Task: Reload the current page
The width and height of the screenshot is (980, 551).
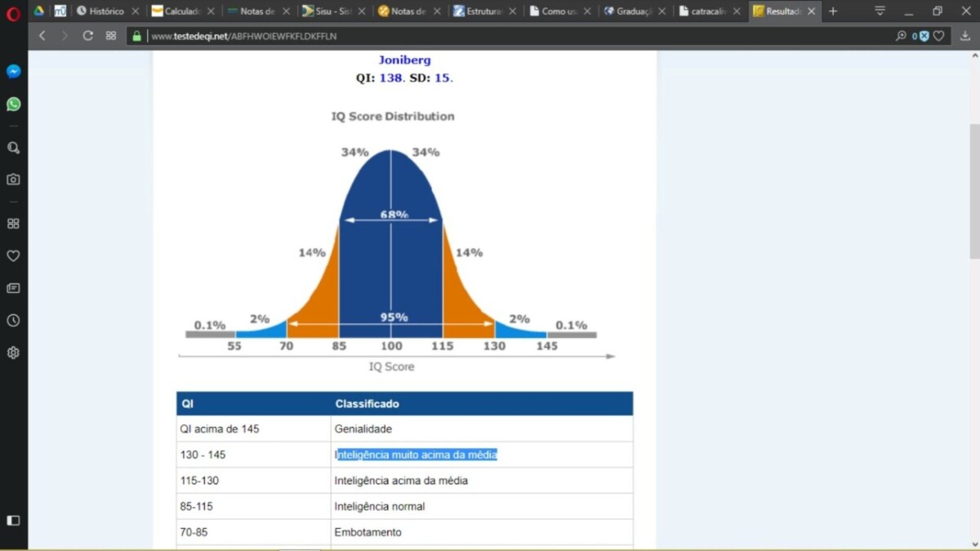Action: coord(88,36)
